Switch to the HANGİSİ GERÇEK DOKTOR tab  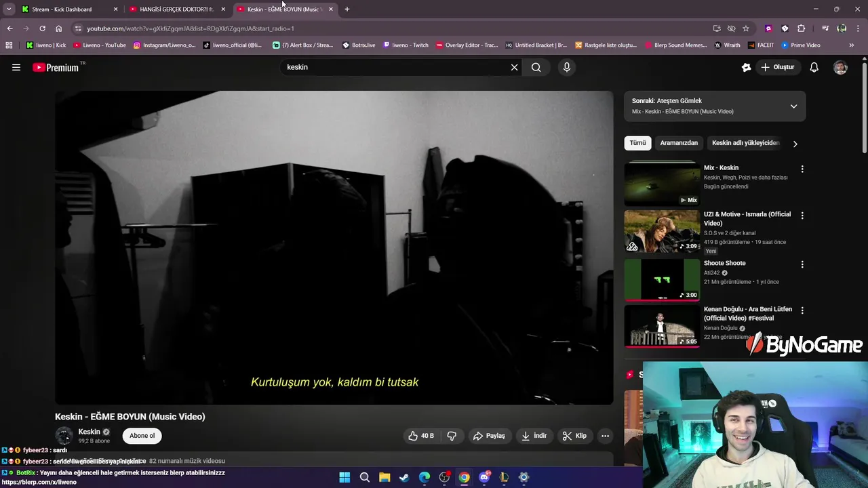pyautogui.click(x=176, y=9)
